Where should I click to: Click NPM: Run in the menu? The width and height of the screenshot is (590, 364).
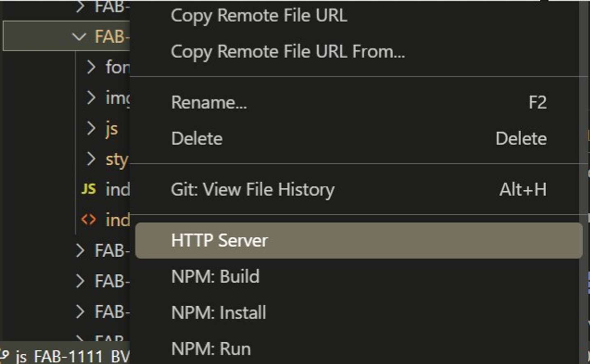tap(211, 349)
